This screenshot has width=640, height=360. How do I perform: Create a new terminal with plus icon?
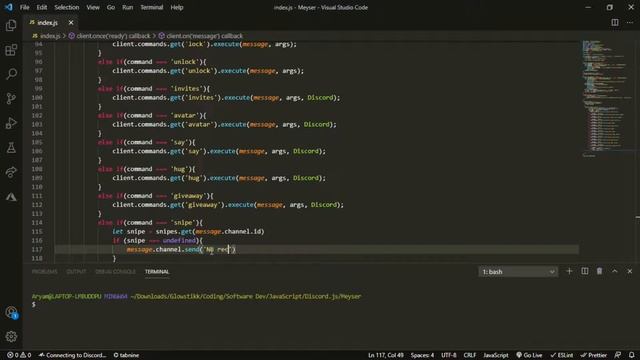[x=569, y=271]
